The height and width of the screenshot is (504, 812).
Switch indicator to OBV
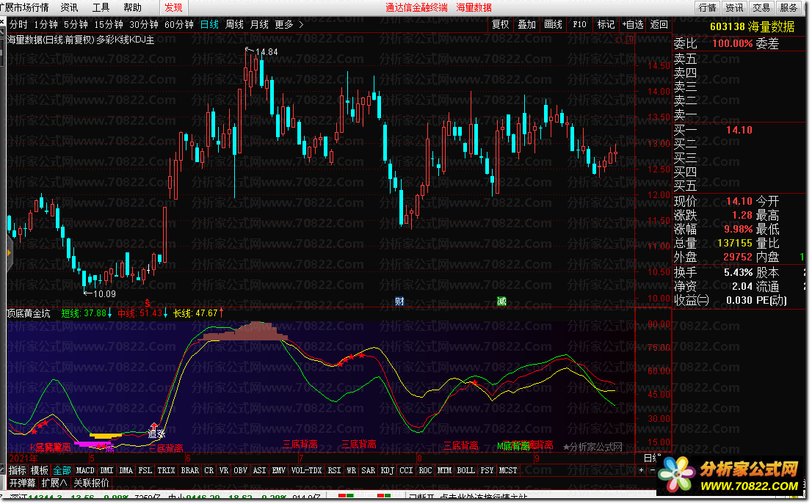pos(240,470)
